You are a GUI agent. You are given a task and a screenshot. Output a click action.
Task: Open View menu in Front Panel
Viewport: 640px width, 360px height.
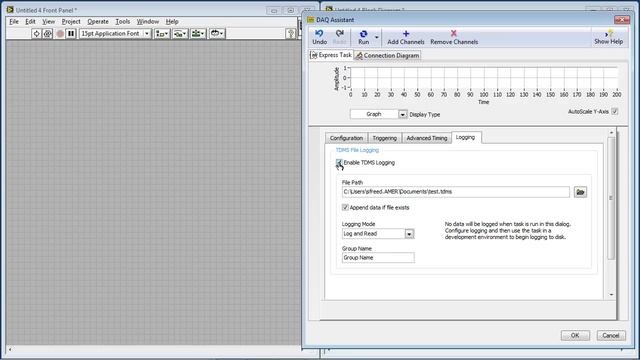(48, 22)
